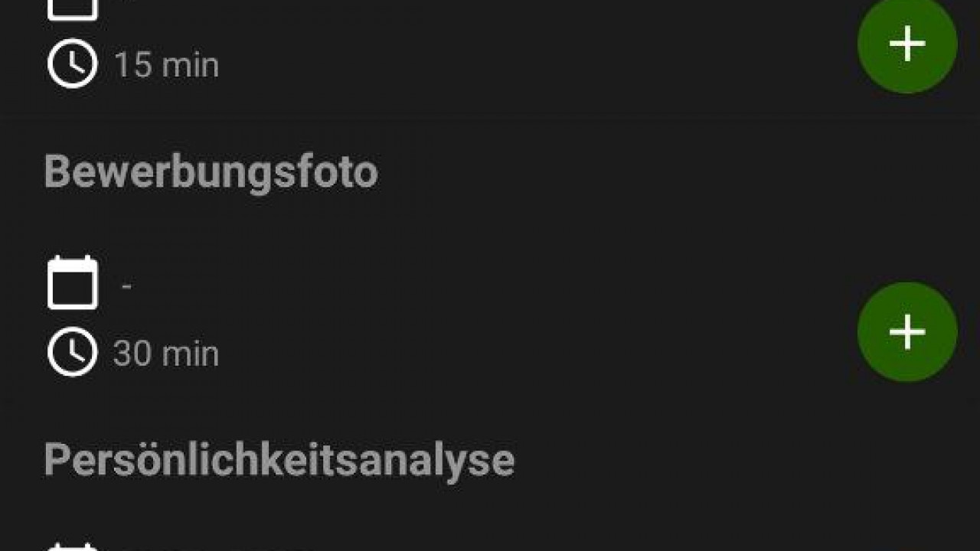Image resolution: width=980 pixels, height=551 pixels.
Task: Tap the green plus button beside 15 min
Action: [x=907, y=44]
